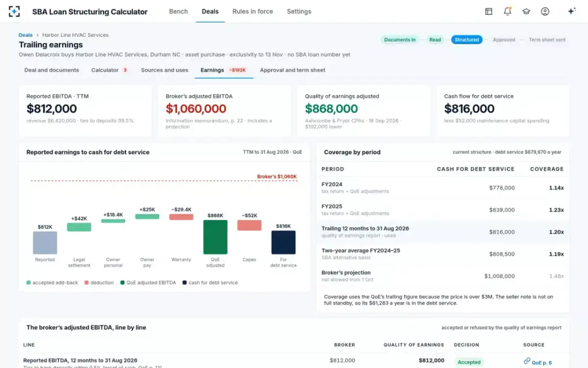The width and height of the screenshot is (588, 368).
Task: Click the Accepted decision badge
Action: click(469, 362)
